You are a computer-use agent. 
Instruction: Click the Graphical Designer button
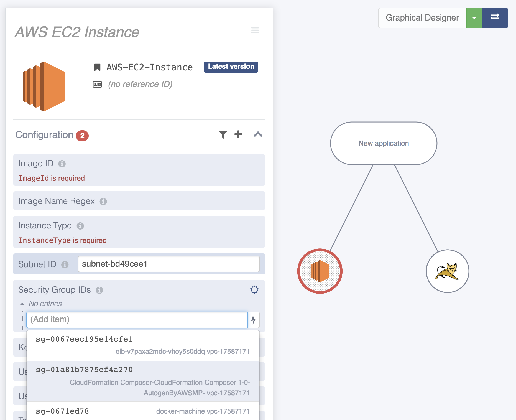[422, 18]
